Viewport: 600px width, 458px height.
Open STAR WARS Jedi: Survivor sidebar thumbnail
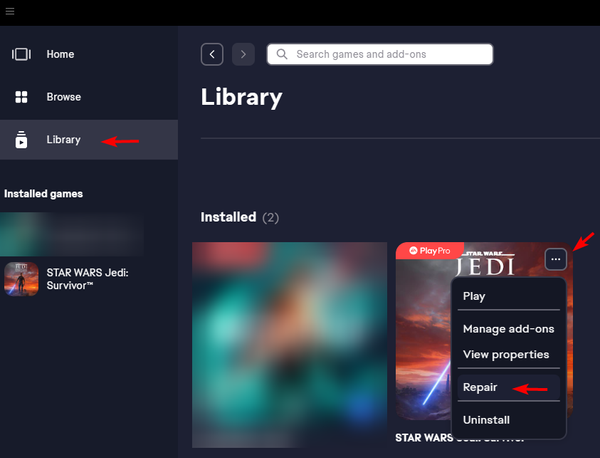21,279
